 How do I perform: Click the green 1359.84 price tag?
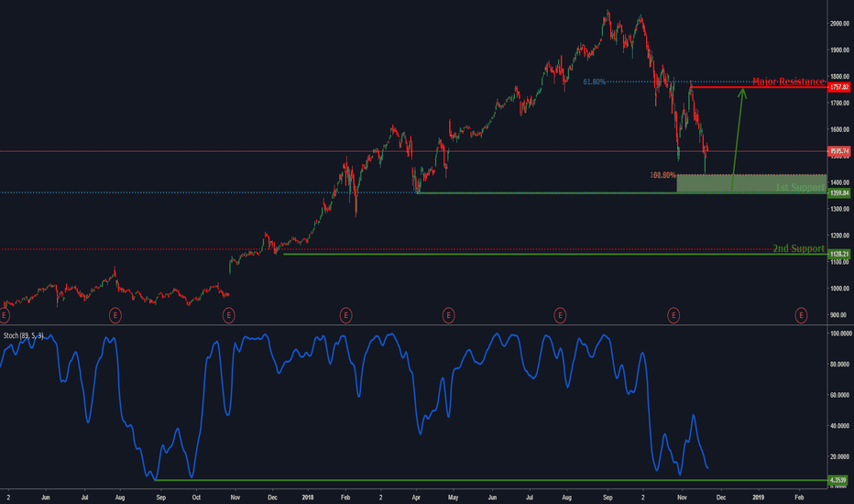(x=839, y=192)
